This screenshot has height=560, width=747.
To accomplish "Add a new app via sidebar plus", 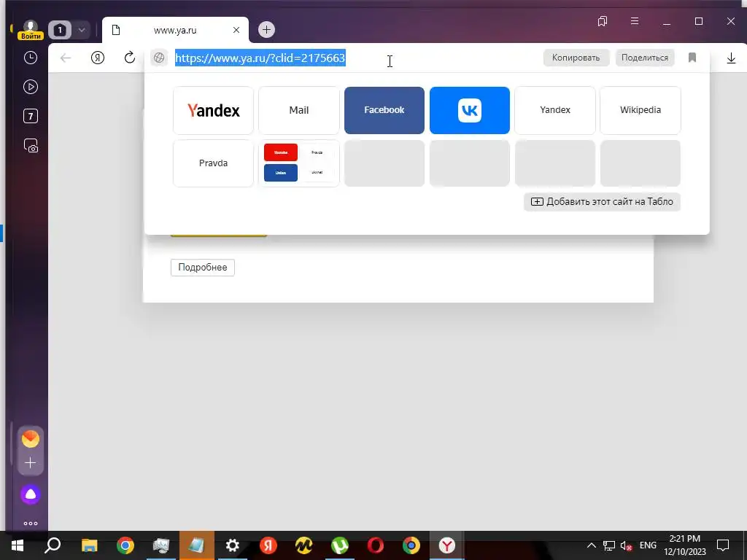I will click(x=31, y=462).
